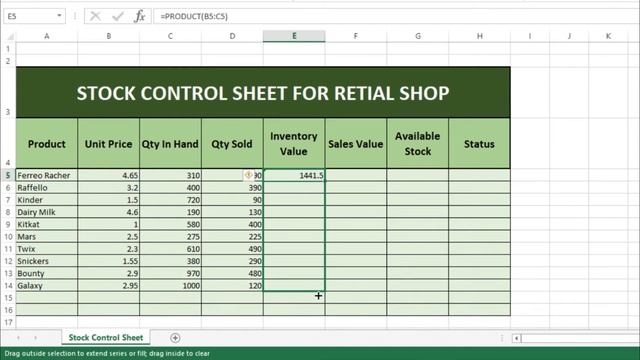
Task: Click the Qty In Hand value 1000
Action: 170,285
